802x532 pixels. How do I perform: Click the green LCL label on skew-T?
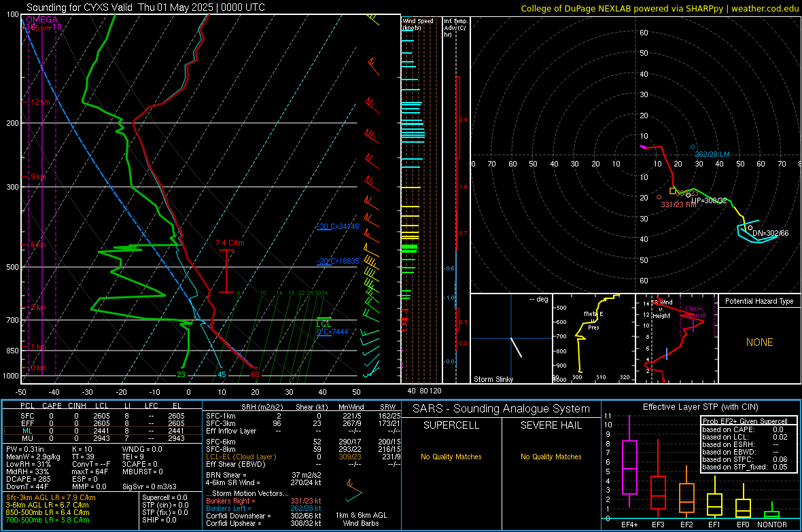324,324
